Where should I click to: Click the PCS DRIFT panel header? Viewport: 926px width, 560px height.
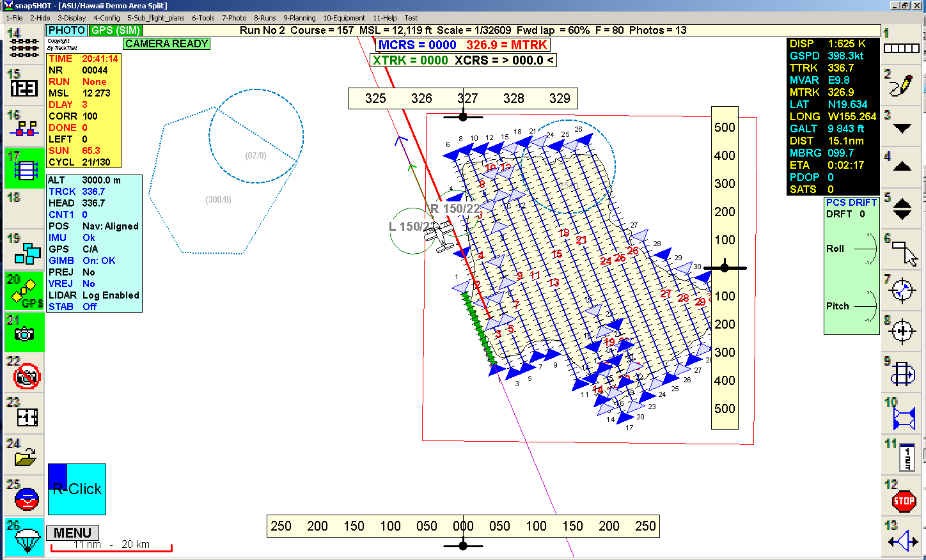pyautogui.click(x=851, y=202)
